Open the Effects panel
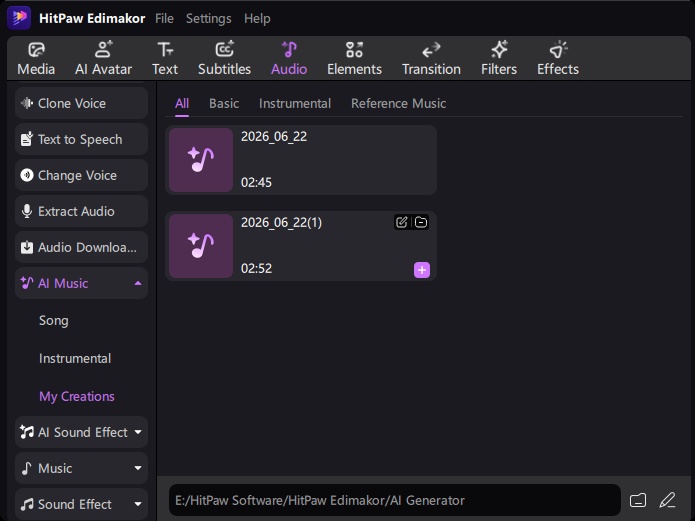The image size is (695, 521). (558, 59)
